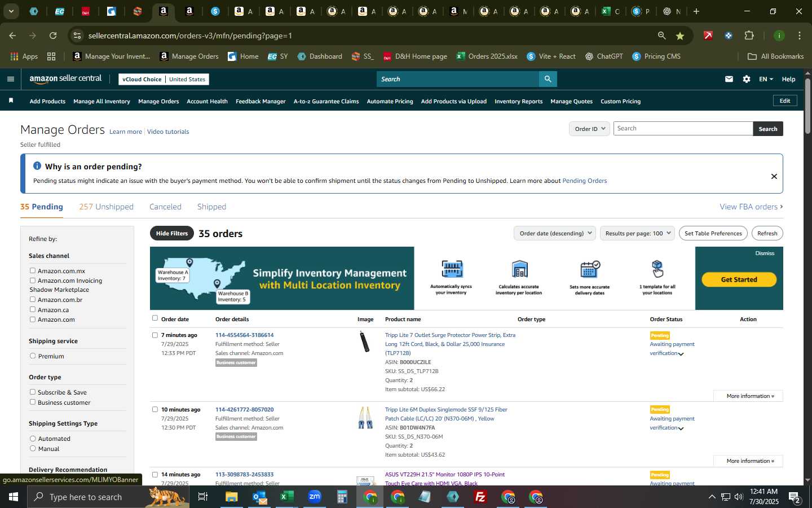Open Manage All Inventory in the nav bar
The width and height of the screenshot is (812, 508).
click(101, 102)
